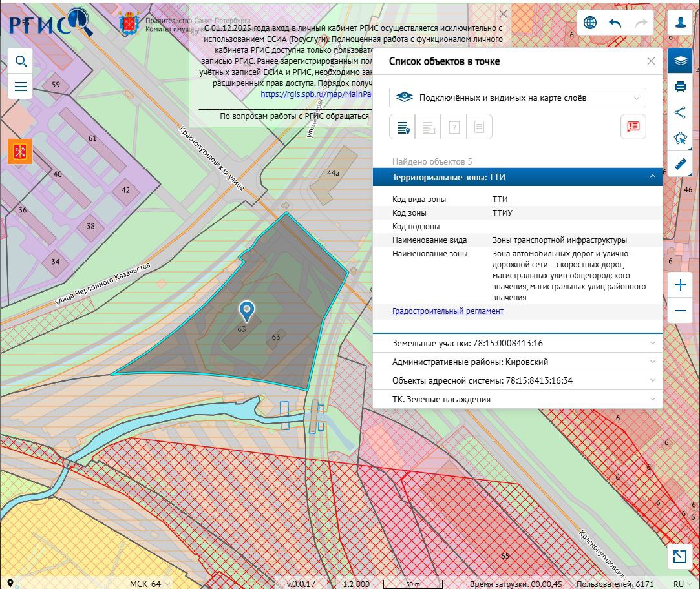Expand Административные районы: Кировский section
Viewport: 700px width, 589px height.
[x=518, y=362]
